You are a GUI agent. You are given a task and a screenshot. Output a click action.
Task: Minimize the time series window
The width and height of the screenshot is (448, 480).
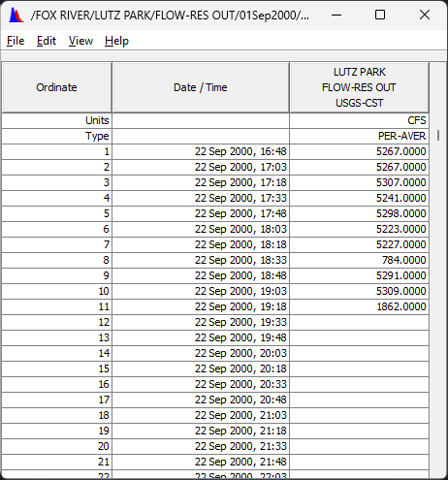point(336,15)
